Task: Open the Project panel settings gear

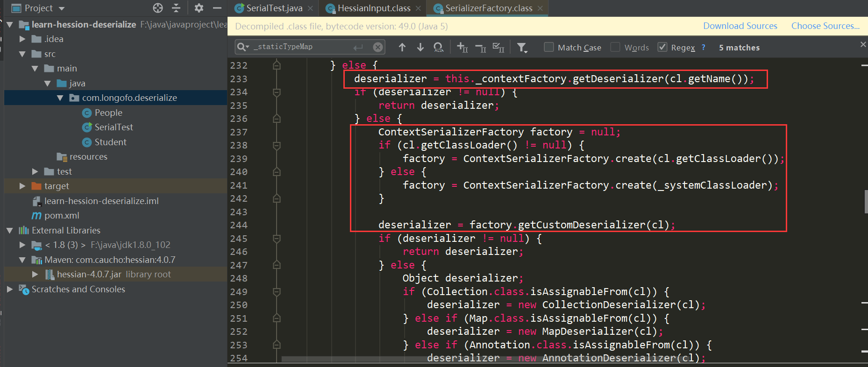Action: pos(199,8)
